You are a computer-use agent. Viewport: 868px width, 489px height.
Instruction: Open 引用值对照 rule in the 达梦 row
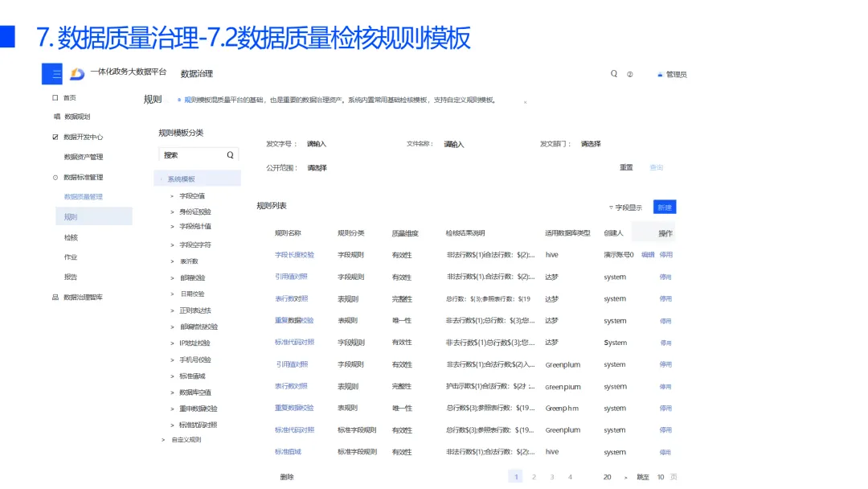[291, 277]
